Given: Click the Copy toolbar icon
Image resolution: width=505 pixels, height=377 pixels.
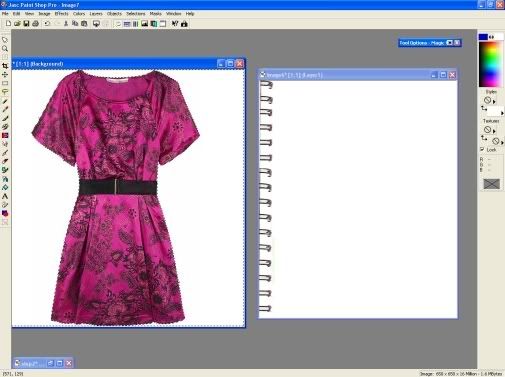Looking at the screenshot, I should tap(75, 24).
